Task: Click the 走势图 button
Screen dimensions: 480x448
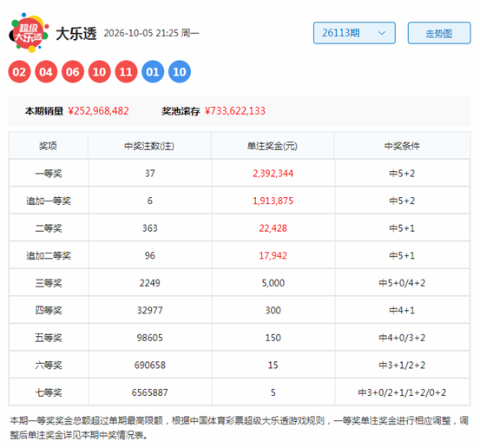Action: [x=439, y=33]
